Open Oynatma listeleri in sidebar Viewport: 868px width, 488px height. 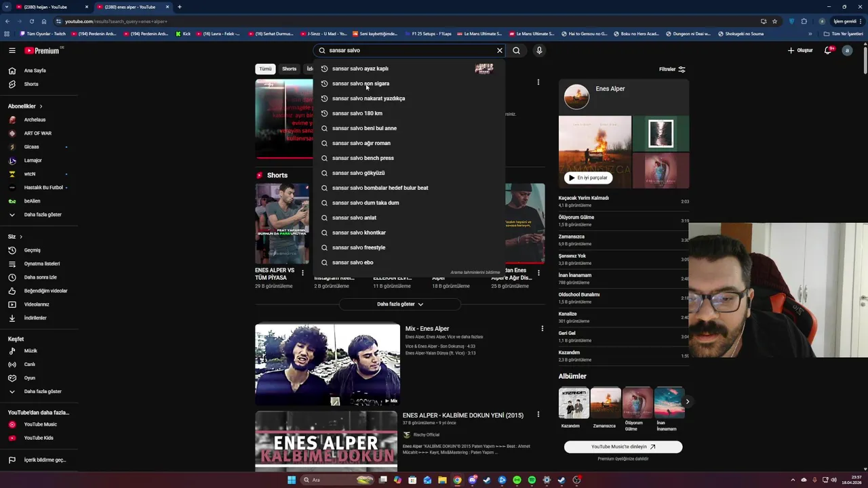click(x=42, y=264)
